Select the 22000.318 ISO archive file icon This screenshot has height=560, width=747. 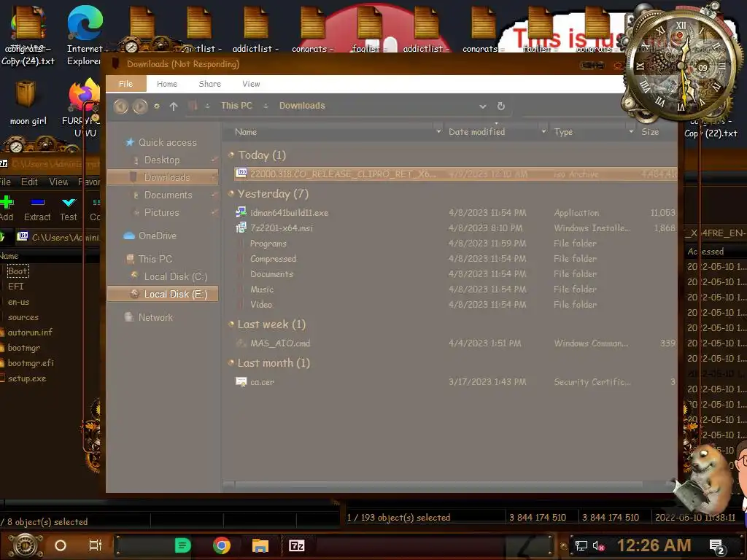pyautogui.click(x=241, y=173)
